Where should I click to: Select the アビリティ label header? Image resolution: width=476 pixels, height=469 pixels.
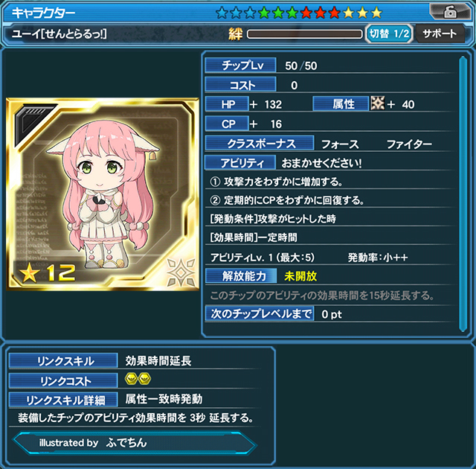[240, 163]
